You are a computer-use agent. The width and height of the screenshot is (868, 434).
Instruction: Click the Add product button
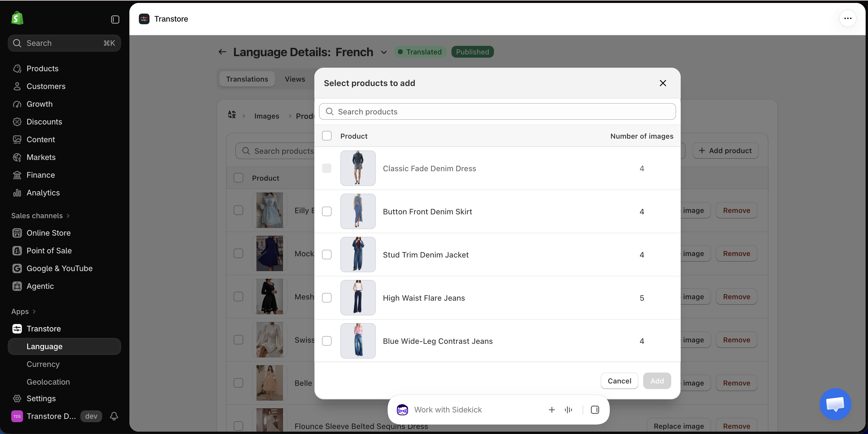pyautogui.click(x=726, y=151)
